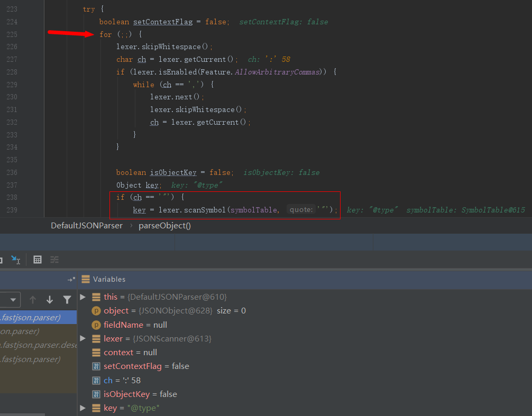Select the highlighted top stack frame
Screen dimensions: 532x416
tap(37, 318)
